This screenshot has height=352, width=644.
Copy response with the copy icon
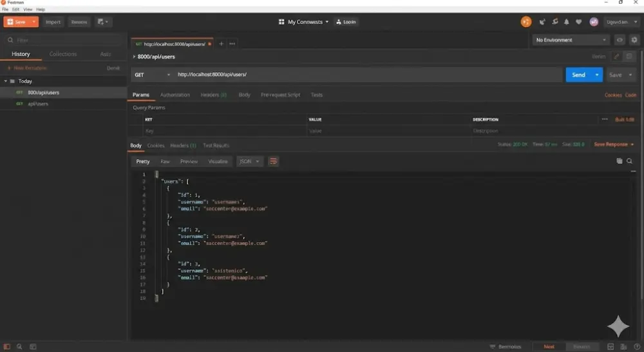(x=620, y=161)
